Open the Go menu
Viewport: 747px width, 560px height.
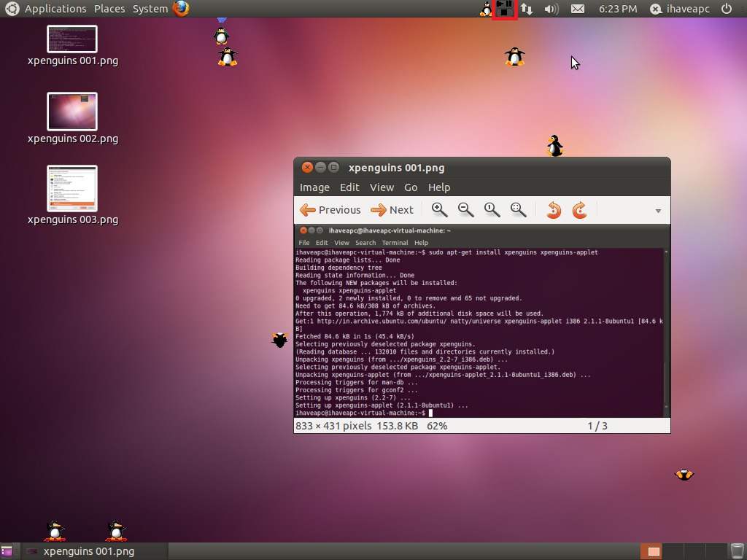click(411, 187)
